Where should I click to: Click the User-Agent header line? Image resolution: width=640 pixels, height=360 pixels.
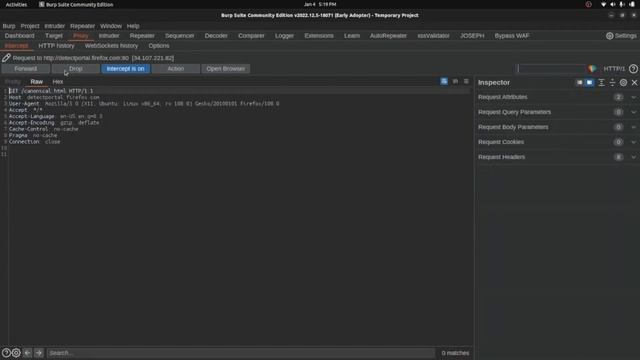(144, 104)
